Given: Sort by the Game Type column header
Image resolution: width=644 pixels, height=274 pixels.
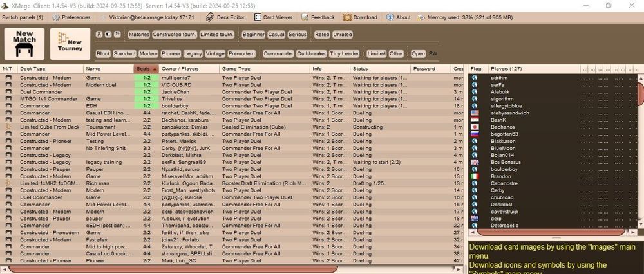Looking at the screenshot, I should (x=265, y=69).
